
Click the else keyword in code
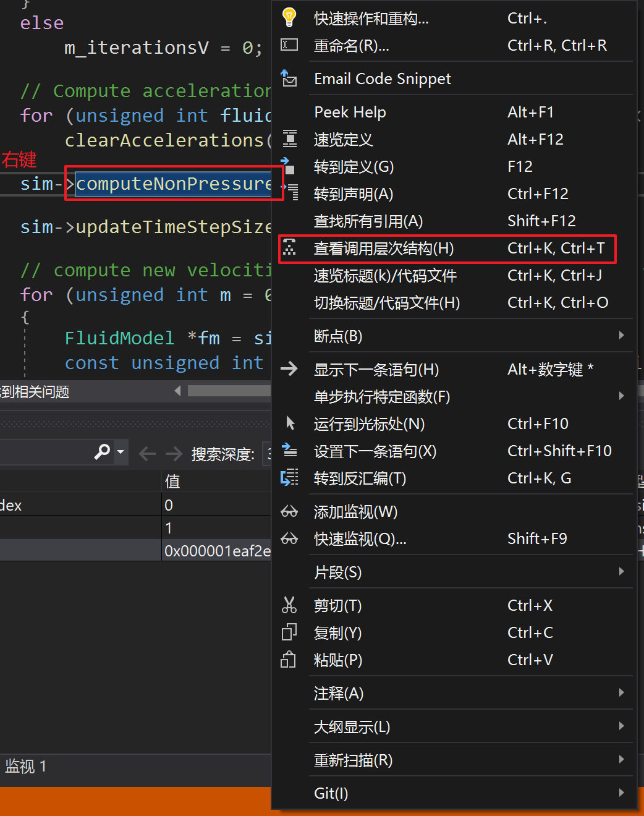pyautogui.click(x=42, y=23)
